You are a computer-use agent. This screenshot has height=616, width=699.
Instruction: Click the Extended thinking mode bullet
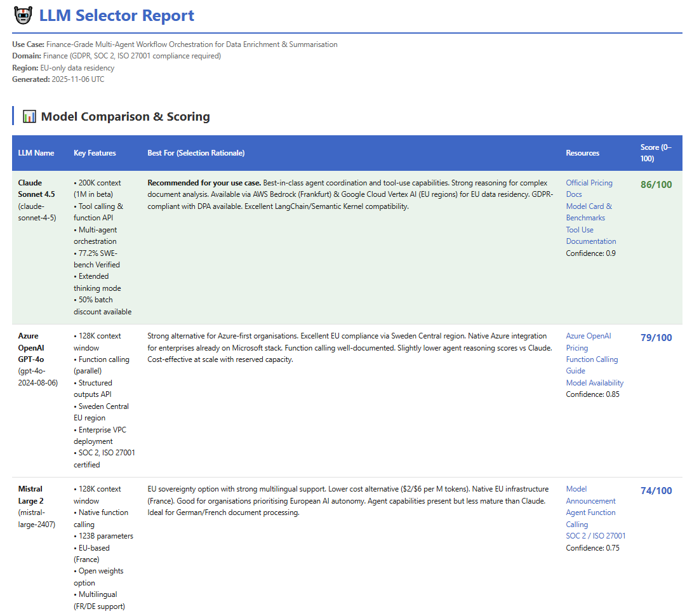pos(97,283)
